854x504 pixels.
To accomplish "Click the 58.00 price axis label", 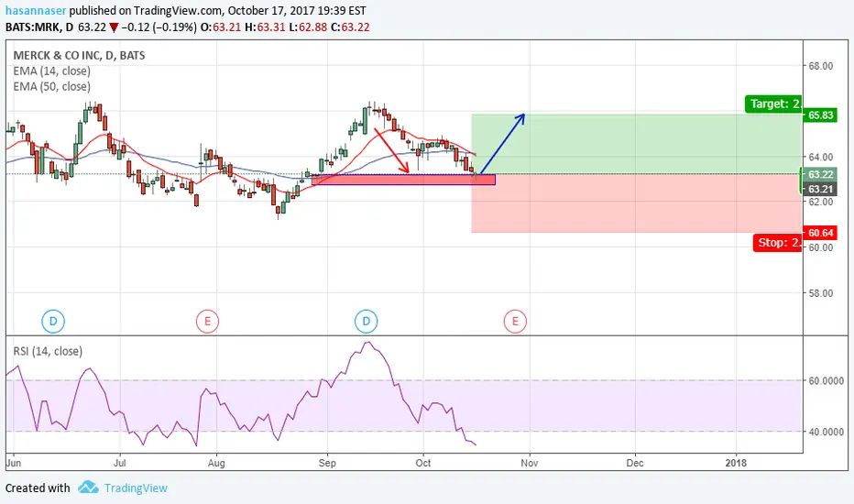I will coord(821,293).
